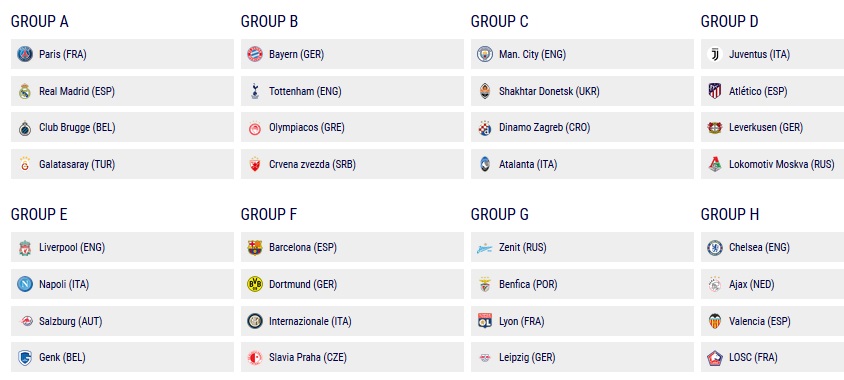Click the Bayern Munich logo icon
The height and width of the screenshot is (380, 844).
click(x=255, y=54)
